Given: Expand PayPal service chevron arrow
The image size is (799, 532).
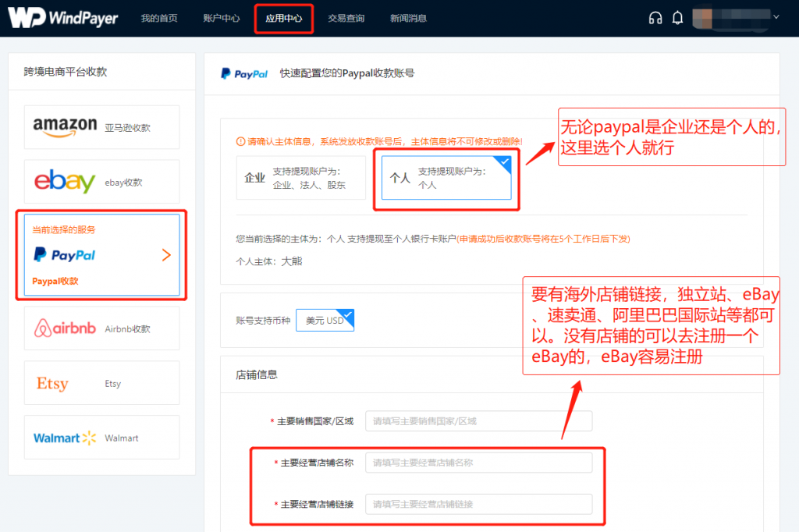Looking at the screenshot, I should click(x=166, y=255).
